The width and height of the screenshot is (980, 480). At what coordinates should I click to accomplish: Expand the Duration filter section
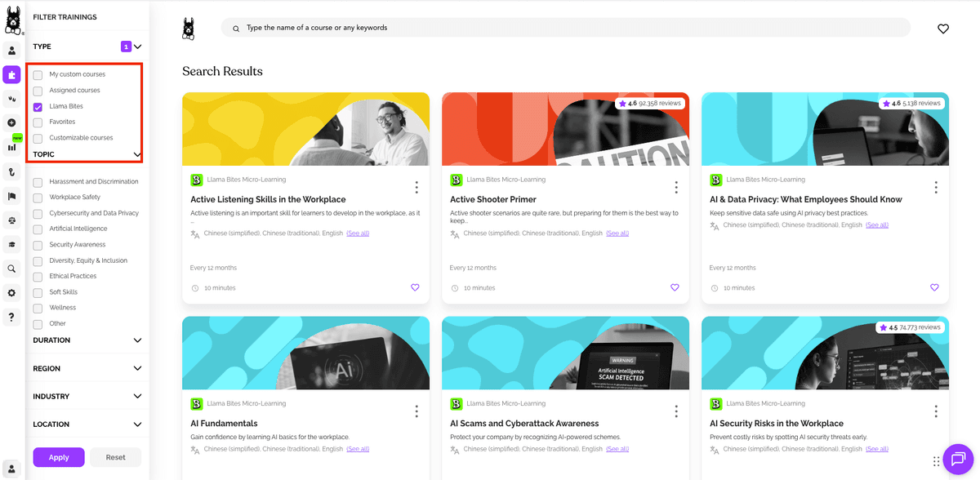coord(137,340)
